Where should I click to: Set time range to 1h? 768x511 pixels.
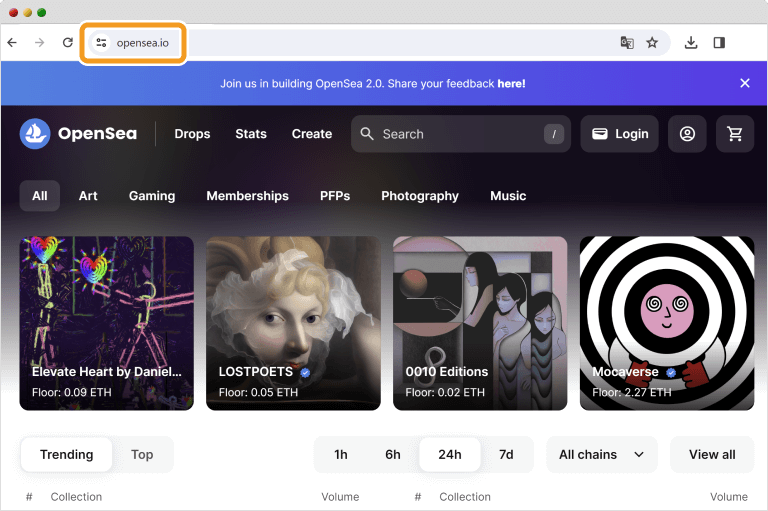(x=341, y=455)
